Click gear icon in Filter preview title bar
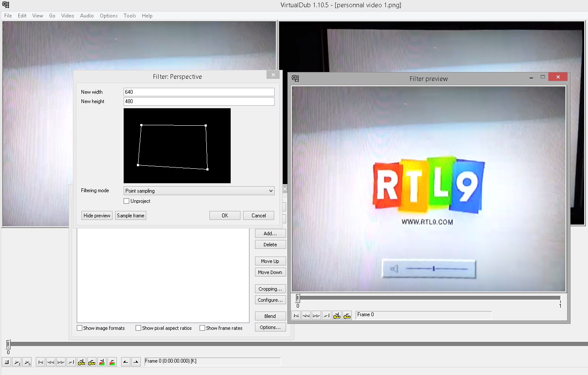 tap(295, 78)
